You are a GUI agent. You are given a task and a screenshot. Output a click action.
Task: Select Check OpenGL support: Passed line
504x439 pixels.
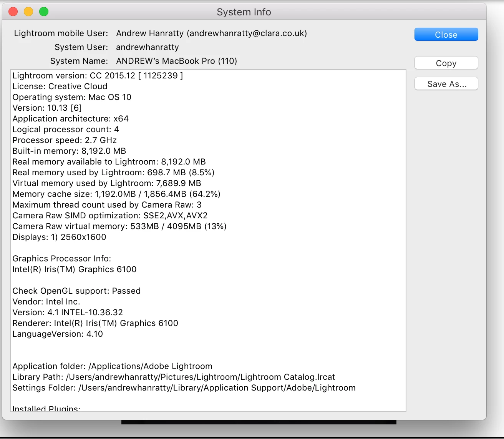[76, 291]
